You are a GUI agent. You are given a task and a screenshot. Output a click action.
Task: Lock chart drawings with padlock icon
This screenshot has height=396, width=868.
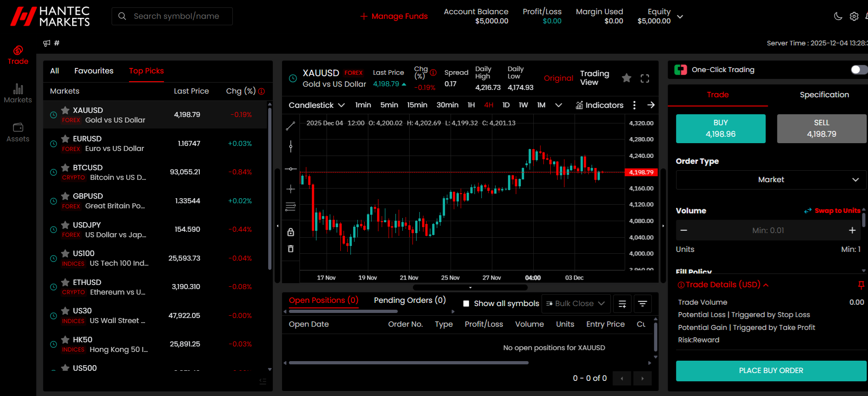coord(290,232)
